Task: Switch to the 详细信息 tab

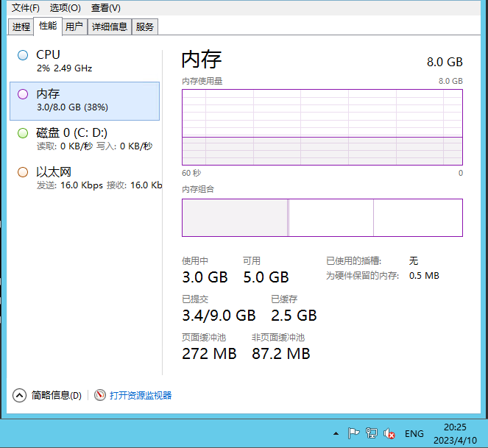Action: 109,26
